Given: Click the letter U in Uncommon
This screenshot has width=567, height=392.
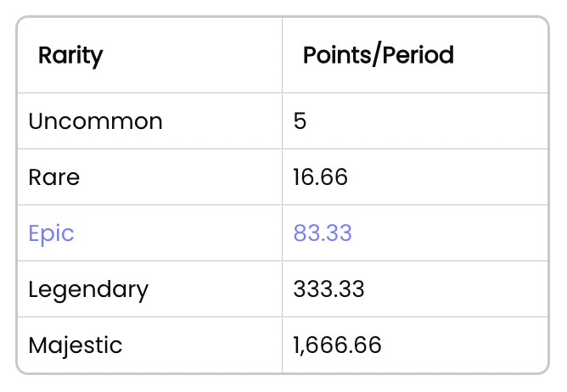Looking at the screenshot, I should (x=36, y=121).
